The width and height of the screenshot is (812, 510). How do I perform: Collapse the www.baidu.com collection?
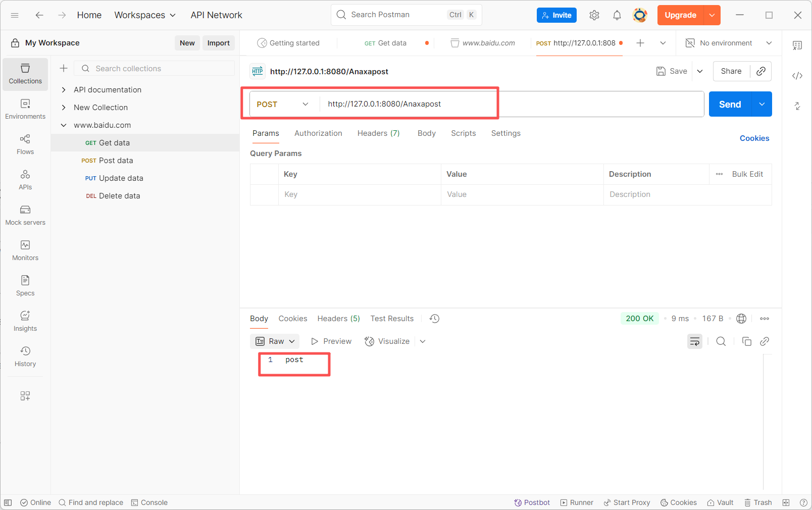click(64, 125)
